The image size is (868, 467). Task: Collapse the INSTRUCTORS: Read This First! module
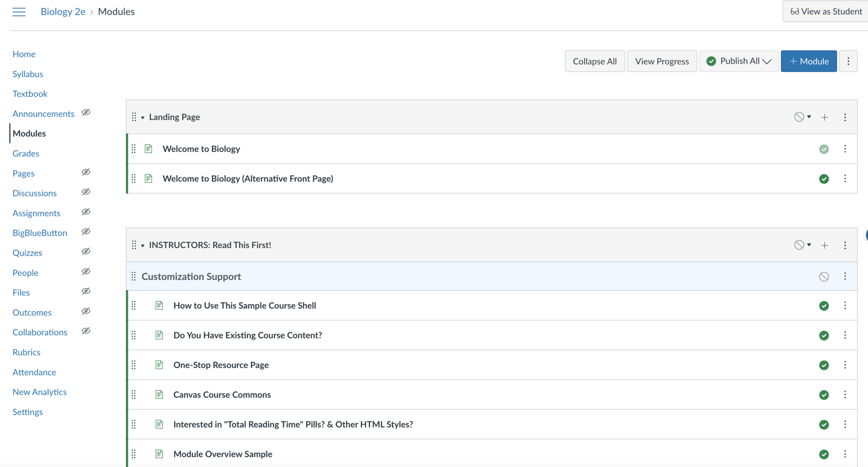coord(143,245)
